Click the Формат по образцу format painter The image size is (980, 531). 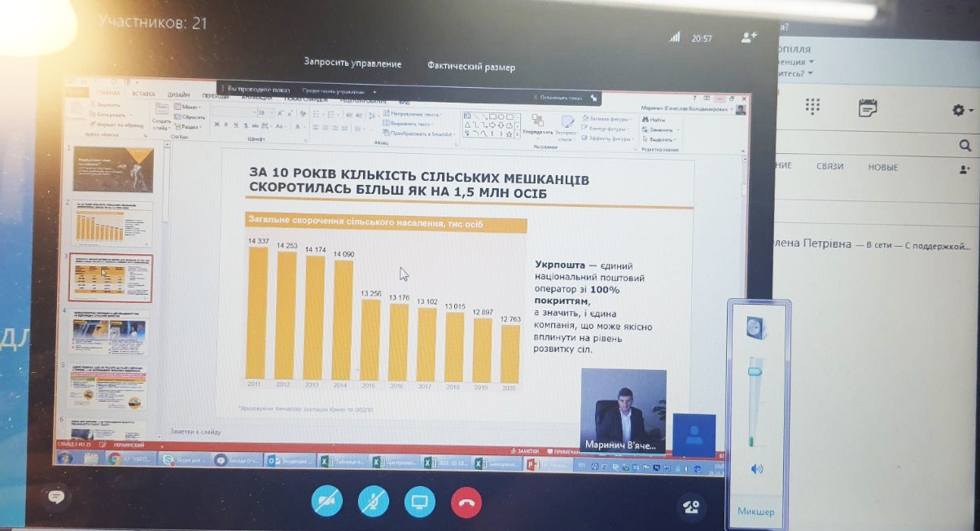tap(116, 125)
